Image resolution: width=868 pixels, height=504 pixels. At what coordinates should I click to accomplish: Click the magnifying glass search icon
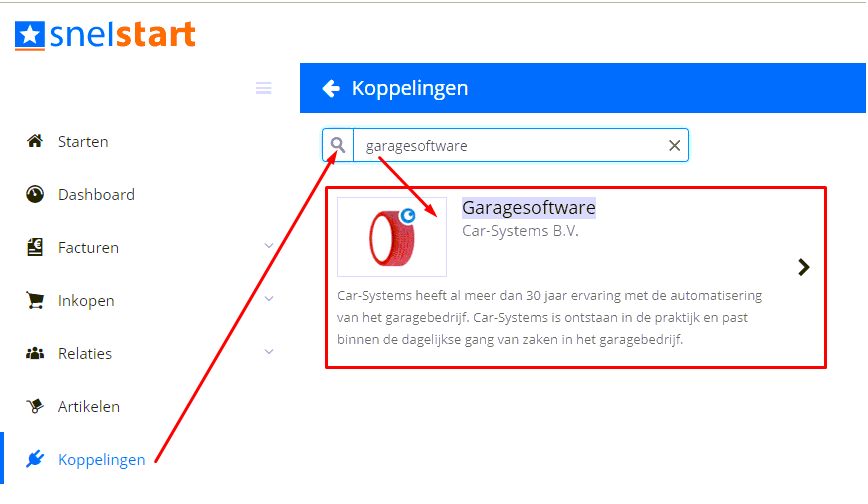338,145
